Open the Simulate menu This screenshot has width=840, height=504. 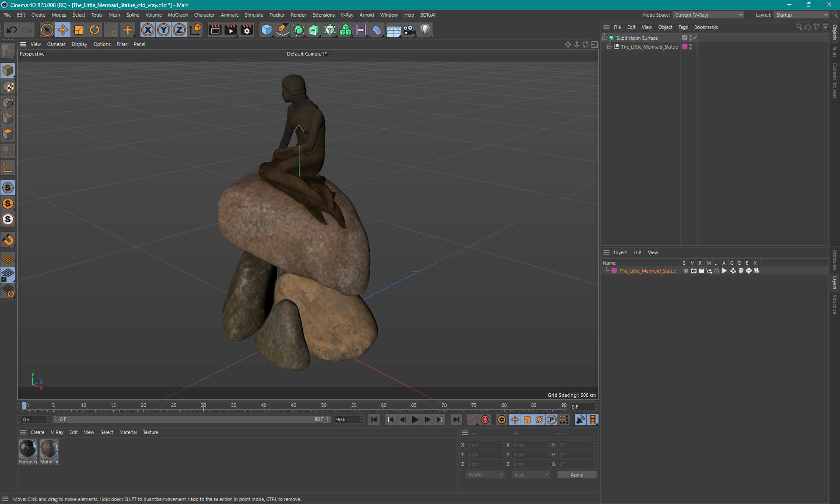[x=254, y=15]
